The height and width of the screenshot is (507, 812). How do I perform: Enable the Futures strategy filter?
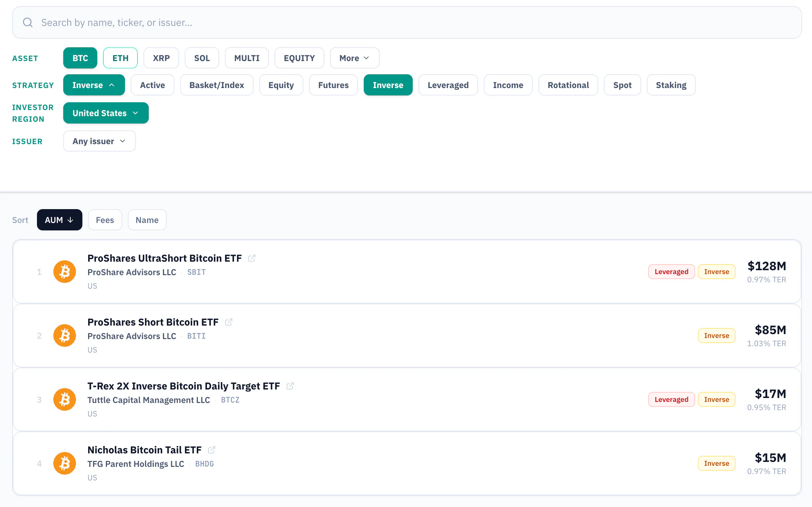tap(334, 85)
